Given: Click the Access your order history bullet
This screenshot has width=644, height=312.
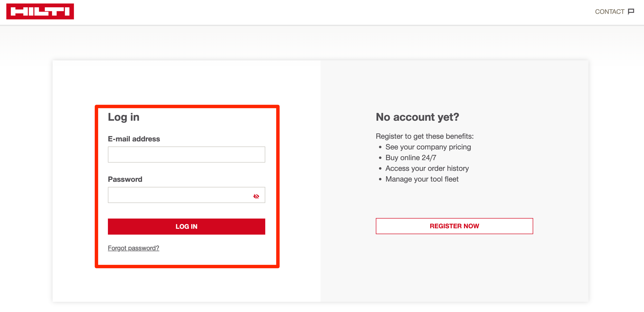Looking at the screenshot, I should point(427,168).
